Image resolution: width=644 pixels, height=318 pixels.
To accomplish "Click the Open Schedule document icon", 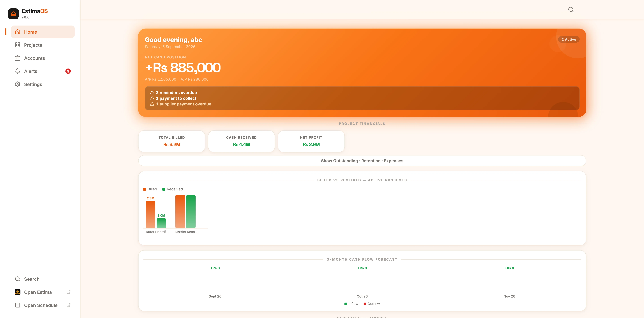I will (x=18, y=305).
